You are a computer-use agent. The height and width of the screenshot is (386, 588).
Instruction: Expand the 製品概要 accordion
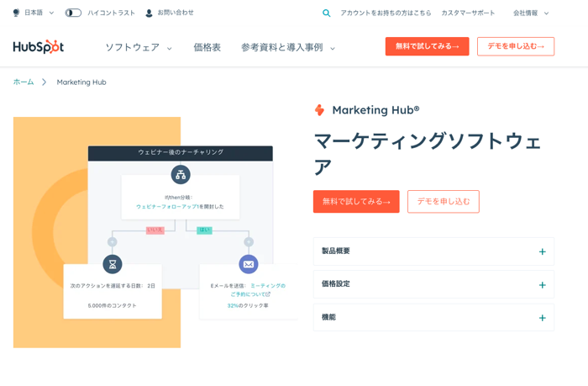tap(433, 251)
